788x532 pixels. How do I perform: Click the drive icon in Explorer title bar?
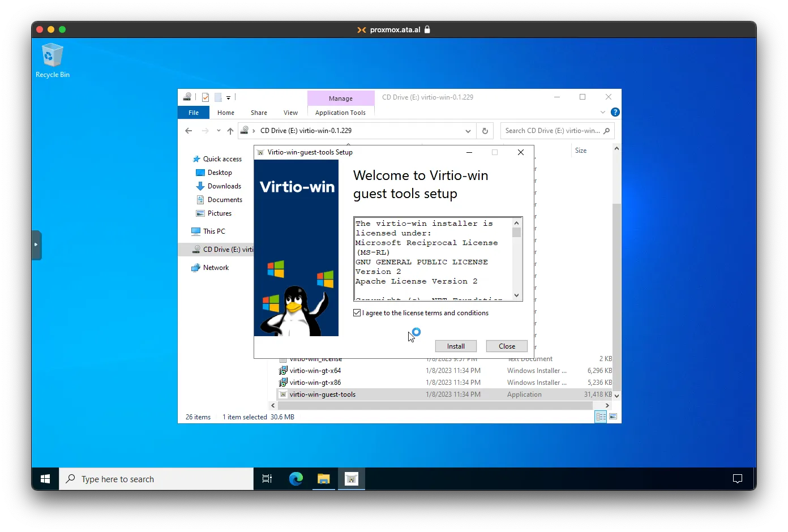pyautogui.click(x=187, y=97)
